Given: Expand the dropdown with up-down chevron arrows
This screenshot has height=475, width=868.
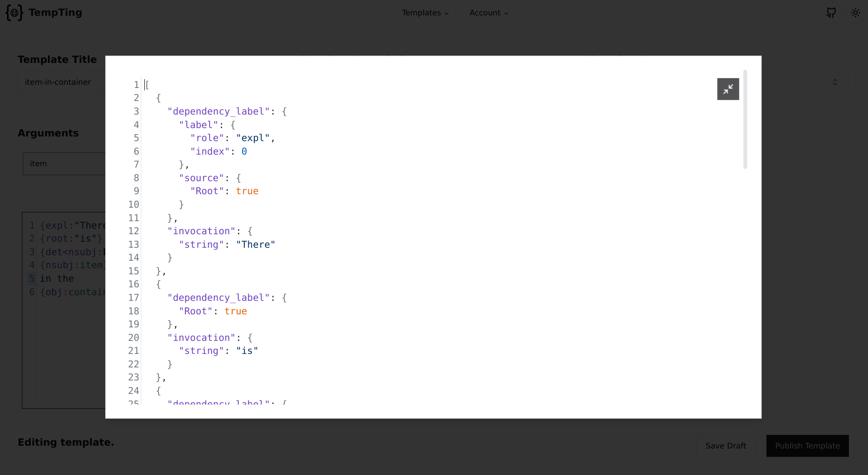Looking at the screenshot, I should (x=834, y=82).
